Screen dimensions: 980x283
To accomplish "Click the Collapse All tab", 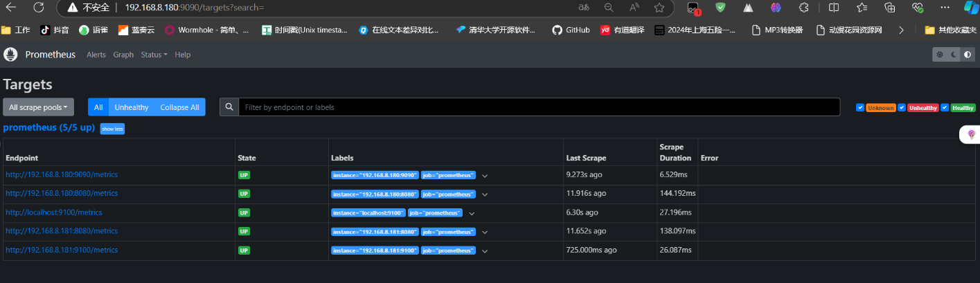I will 179,107.
